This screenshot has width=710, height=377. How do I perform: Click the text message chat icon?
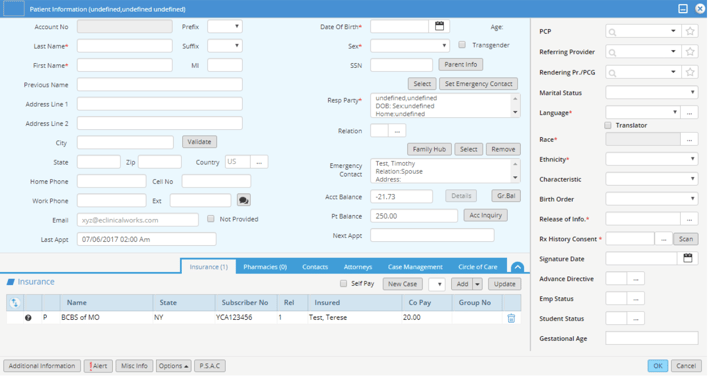tap(244, 200)
